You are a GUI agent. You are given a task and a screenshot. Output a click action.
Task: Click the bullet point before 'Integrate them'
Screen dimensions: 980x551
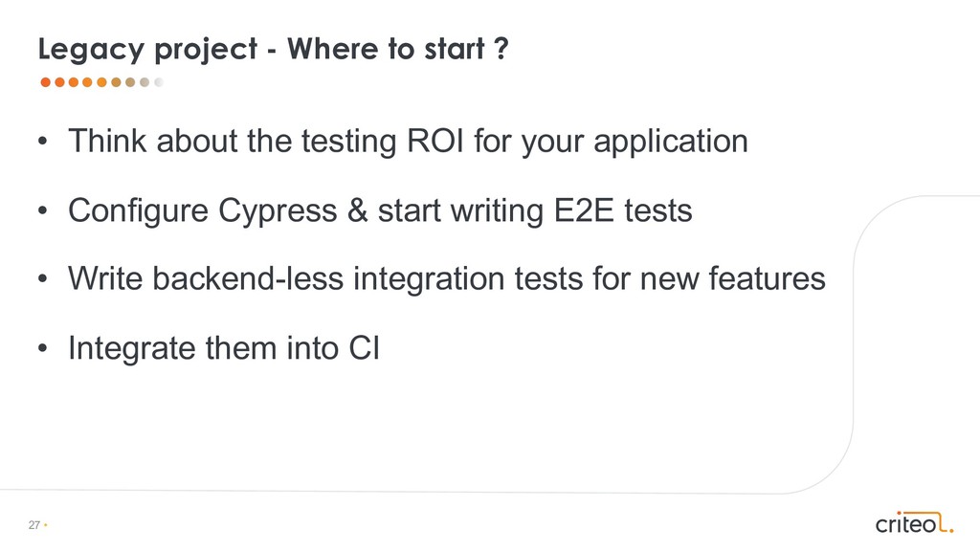[42, 348]
